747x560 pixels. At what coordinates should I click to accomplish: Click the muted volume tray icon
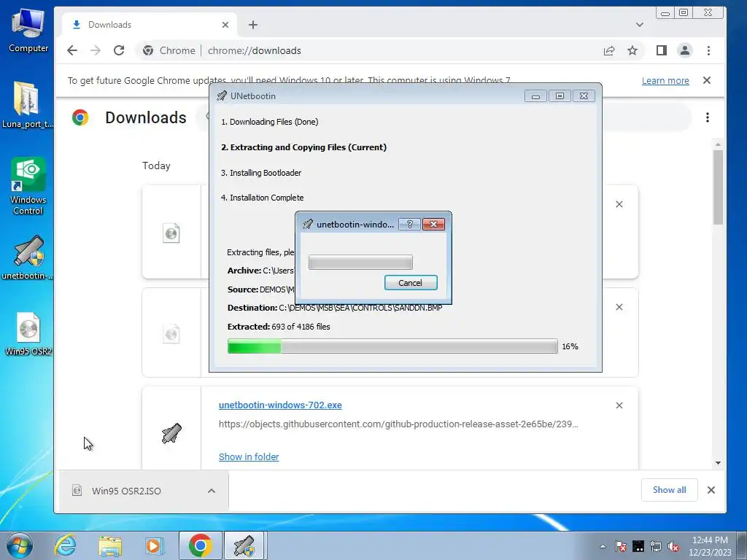click(673, 546)
